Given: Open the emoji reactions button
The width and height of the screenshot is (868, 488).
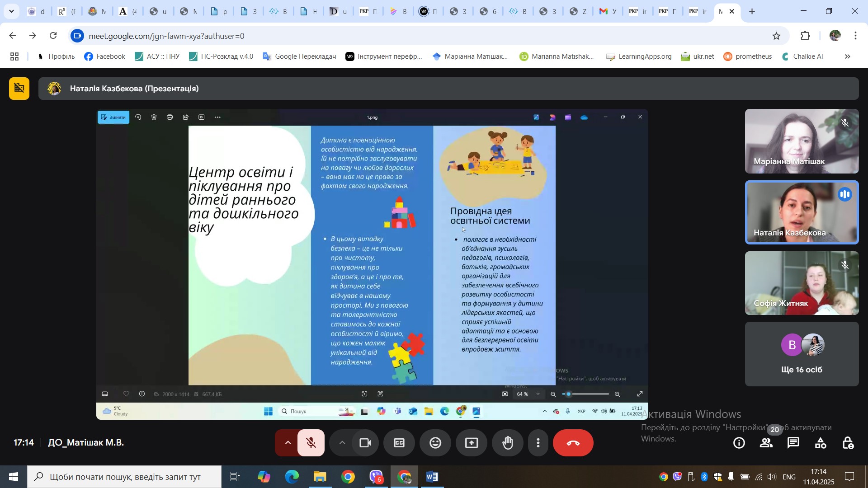Looking at the screenshot, I should coord(435,443).
